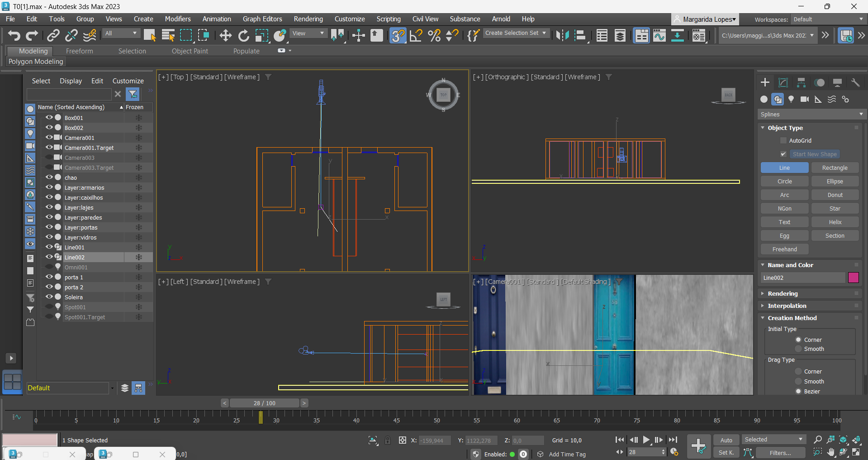868x460 pixels.
Task: Click the Helix shape button
Action: pyautogui.click(x=835, y=222)
